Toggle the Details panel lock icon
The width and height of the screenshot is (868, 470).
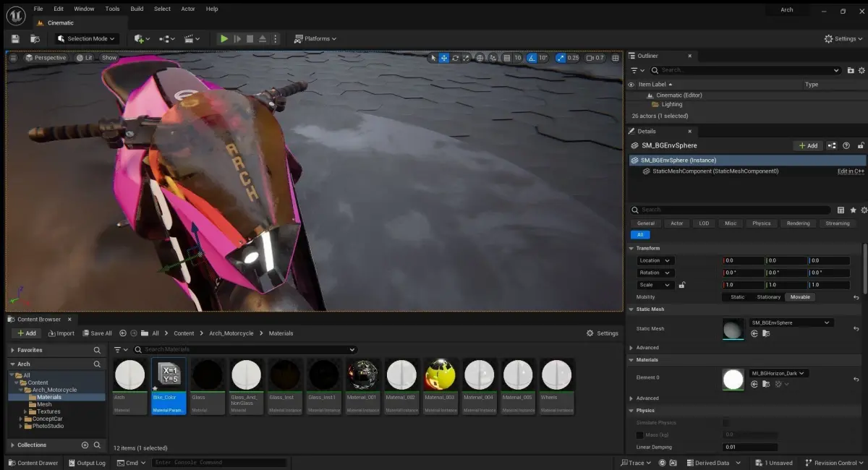coord(861,145)
